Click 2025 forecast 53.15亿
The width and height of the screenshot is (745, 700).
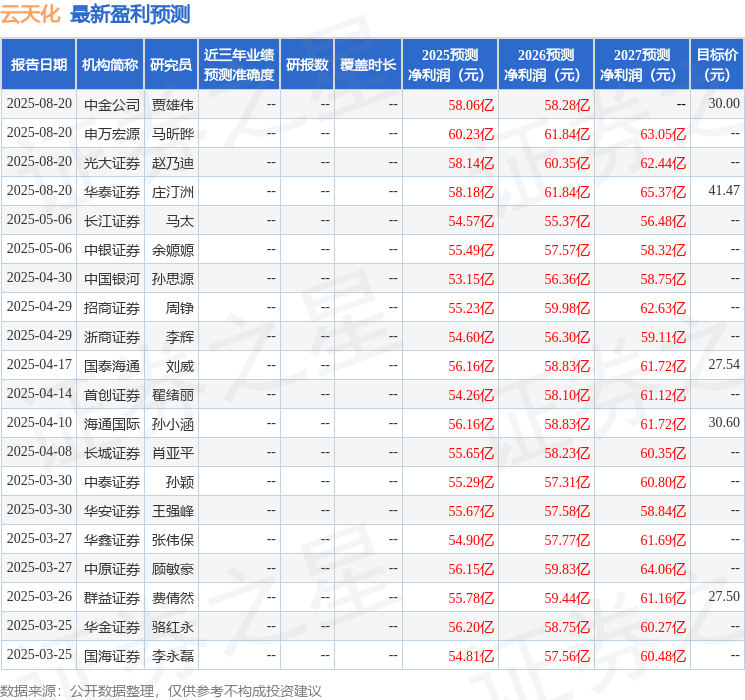pos(471,279)
